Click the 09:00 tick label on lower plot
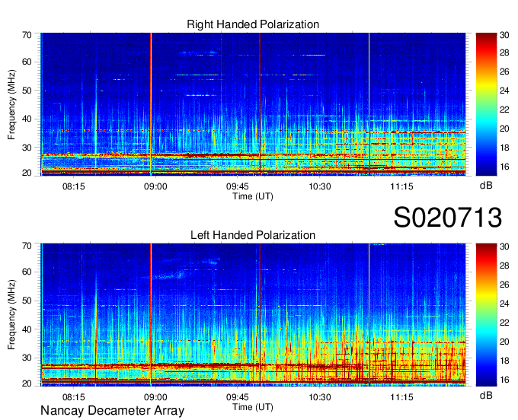Viewport: 518px width, 420px height. point(155,397)
